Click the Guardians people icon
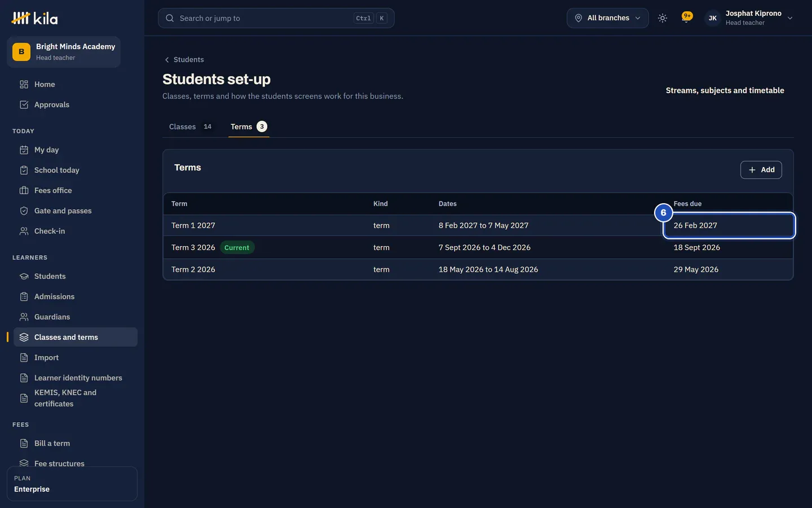 (x=24, y=317)
